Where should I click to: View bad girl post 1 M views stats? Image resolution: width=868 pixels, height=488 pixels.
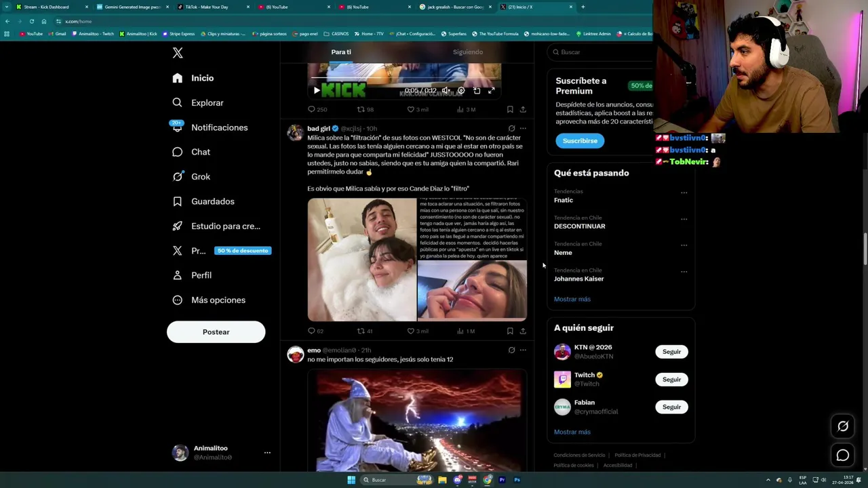(466, 331)
